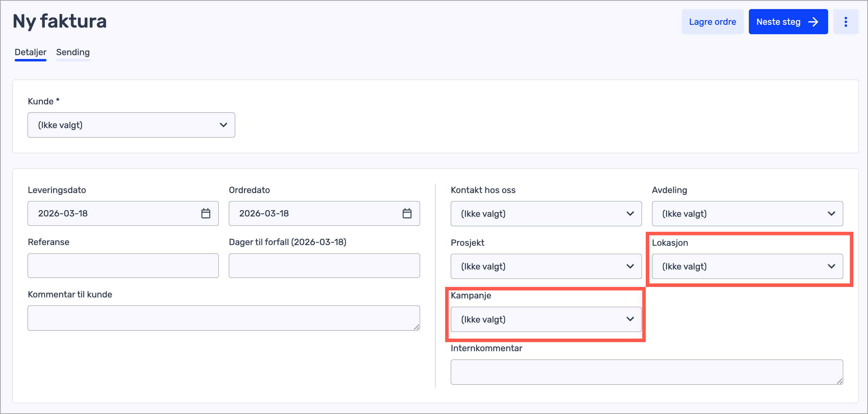The height and width of the screenshot is (414, 868).
Task: Open the Ordredato calendar picker icon
Action: [x=407, y=213]
